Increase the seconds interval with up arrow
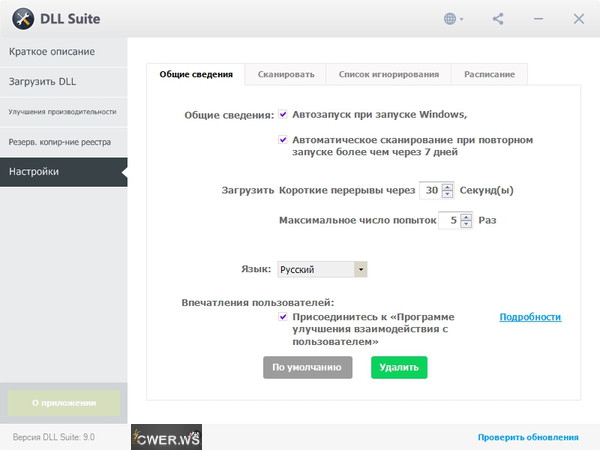This screenshot has height=450, width=600. 448,186
